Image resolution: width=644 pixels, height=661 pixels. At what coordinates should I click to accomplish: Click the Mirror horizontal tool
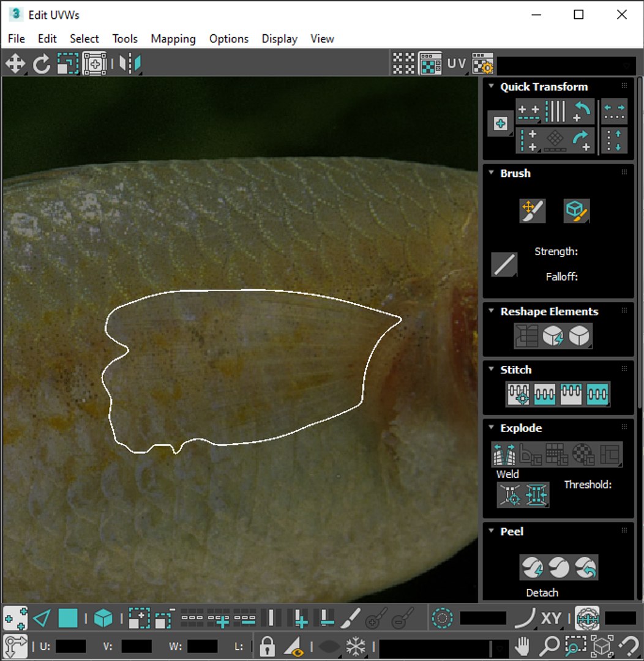click(130, 64)
